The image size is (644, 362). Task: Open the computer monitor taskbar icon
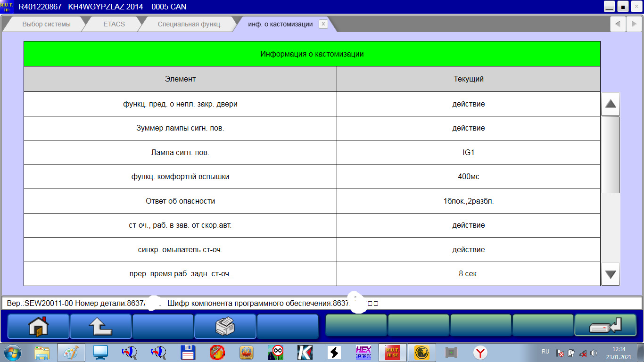[x=100, y=352]
